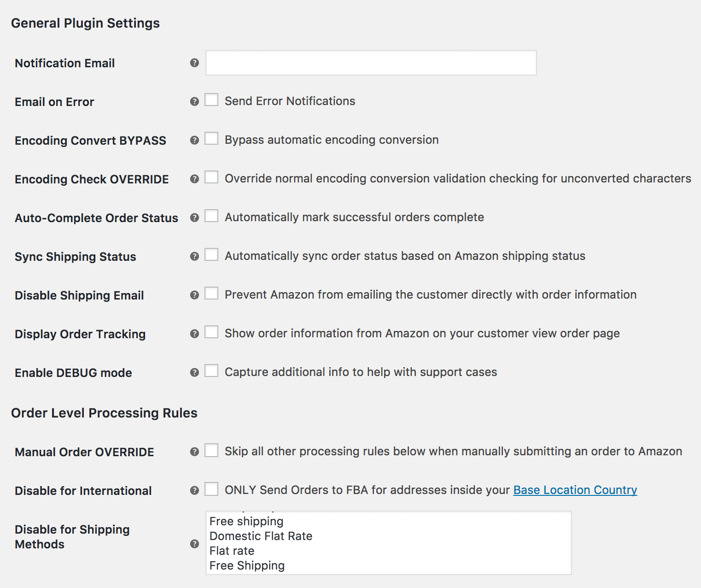Click the help icon for Encoding Check OVERRIDE
This screenshot has width=701, height=588.
click(x=194, y=179)
